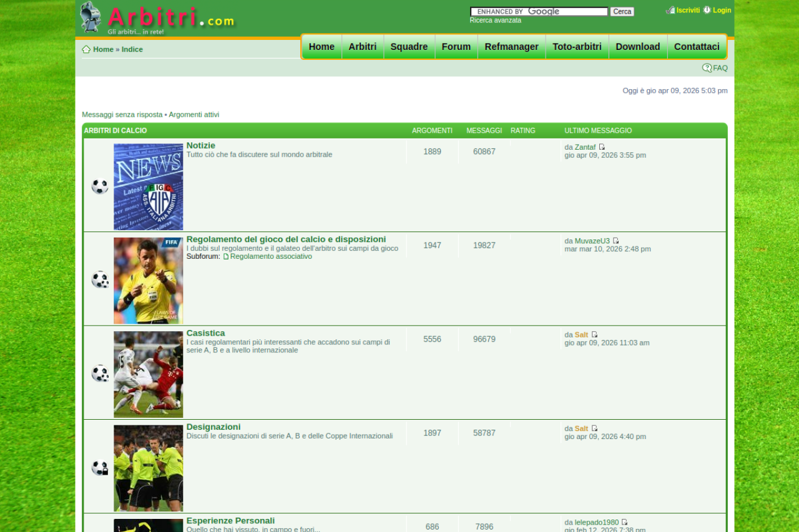Click the soccer ball icon for Notizie
The width and height of the screenshot is (799, 532).
100,186
